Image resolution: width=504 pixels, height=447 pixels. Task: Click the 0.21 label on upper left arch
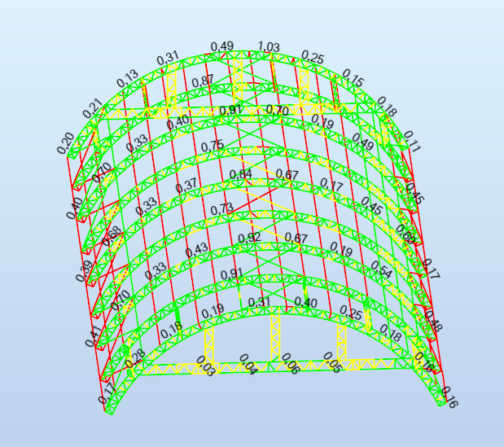coord(92,107)
